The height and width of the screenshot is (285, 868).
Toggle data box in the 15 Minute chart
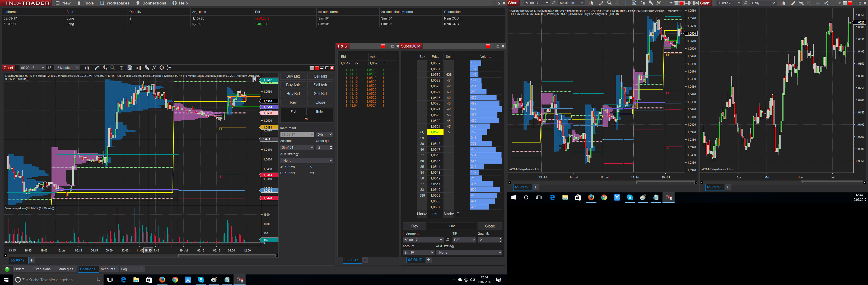[130, 68]
